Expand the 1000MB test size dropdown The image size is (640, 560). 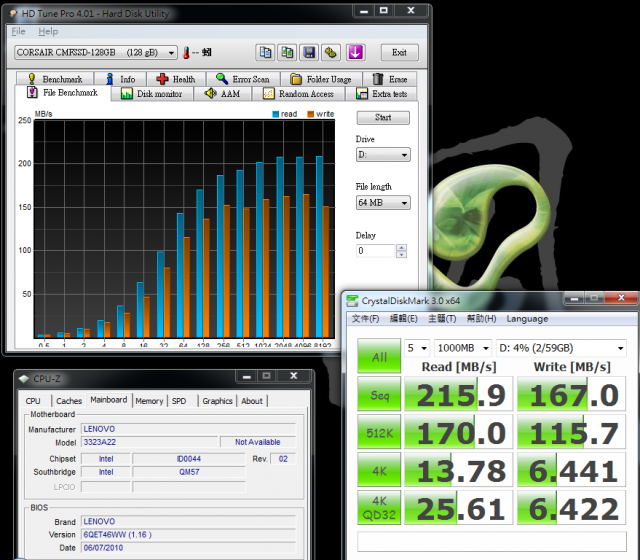463,348
